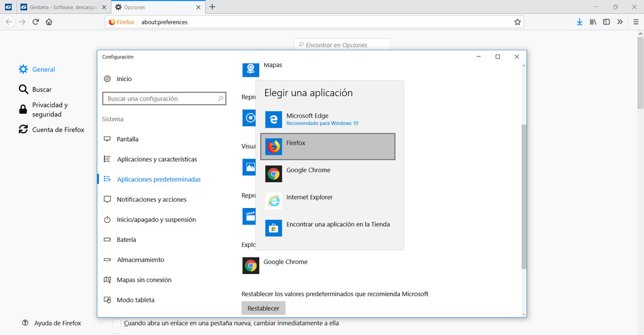644x335 pixels.
Task: Maximize the Configuración window
Action: pos(498,57)
